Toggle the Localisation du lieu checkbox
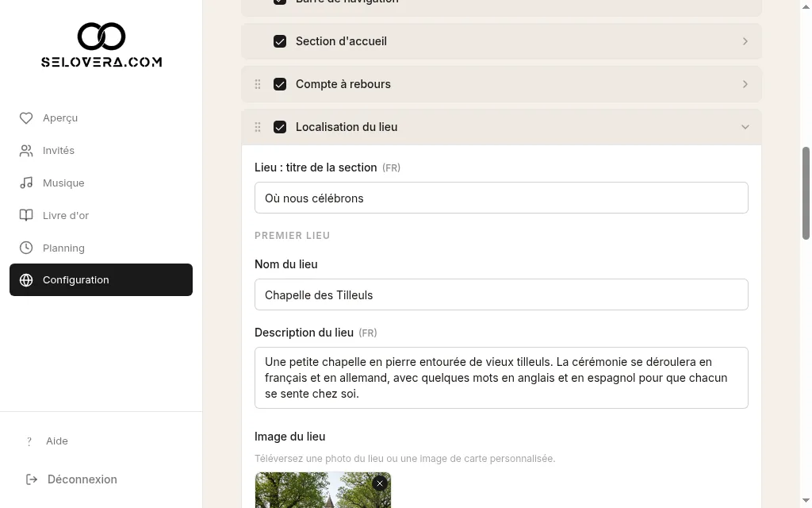The height and width of the screenshot is (508, 812). 280,127
